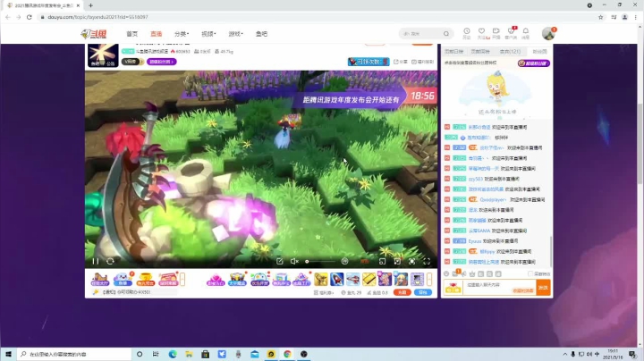644x361 pixels.
Task: Toggle web fullscreen mode in player
Action: point(412,261)
